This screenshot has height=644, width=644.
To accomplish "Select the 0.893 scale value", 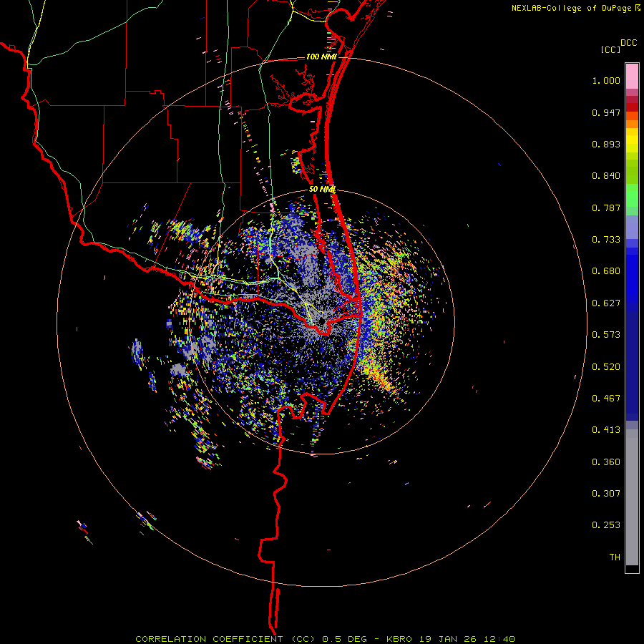I will click(x=606, y=144).
